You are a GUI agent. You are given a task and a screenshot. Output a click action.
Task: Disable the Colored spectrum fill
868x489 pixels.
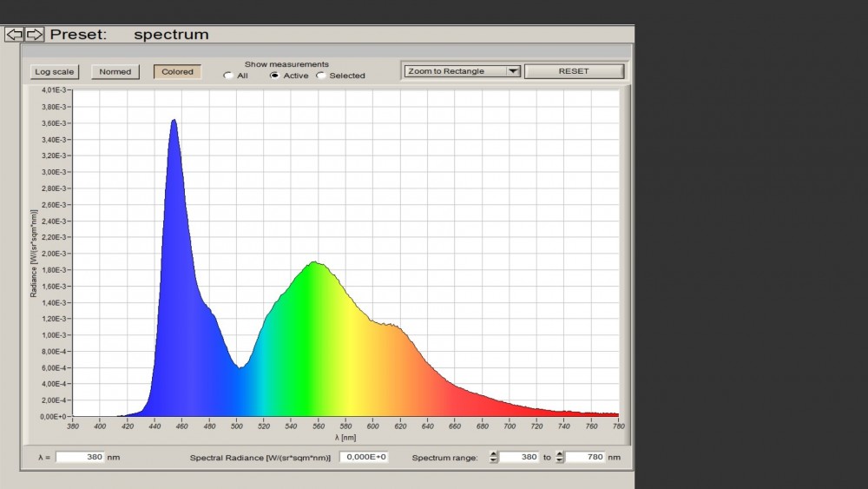pos(177,72)
